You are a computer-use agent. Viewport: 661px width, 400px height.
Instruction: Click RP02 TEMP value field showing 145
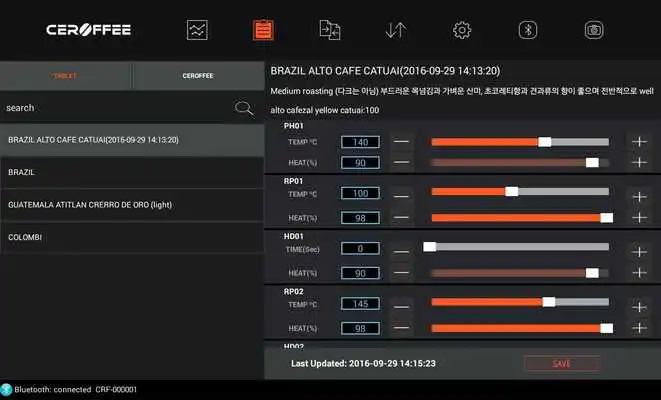pyautogui.click(x=360, y=304)
